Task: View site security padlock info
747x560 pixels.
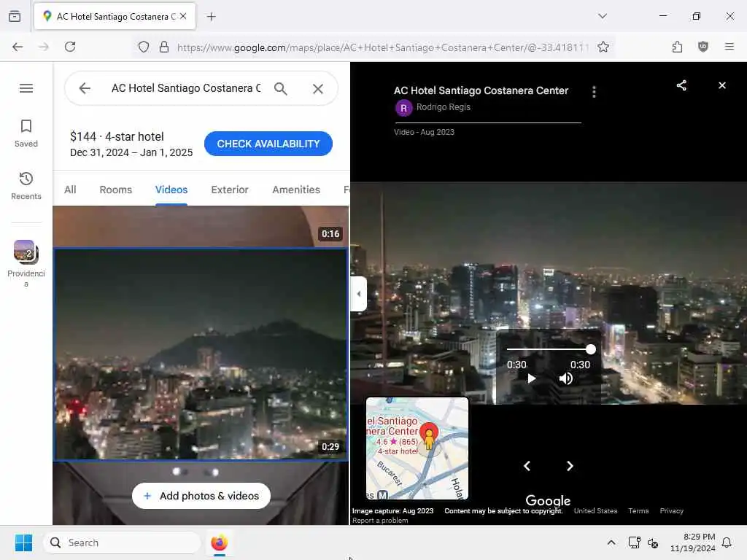Action: click(164, 47)
